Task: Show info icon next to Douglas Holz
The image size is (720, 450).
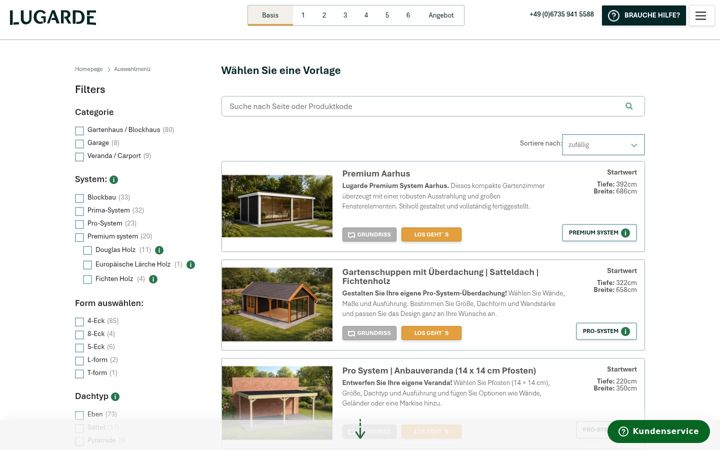Action: pyautogui.click(x=159, y=250)
